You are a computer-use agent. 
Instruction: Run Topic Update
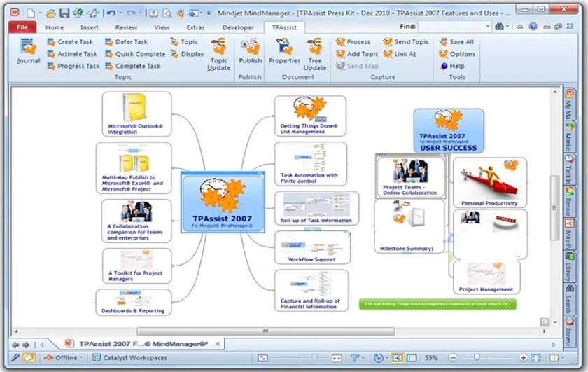point(219,54)
